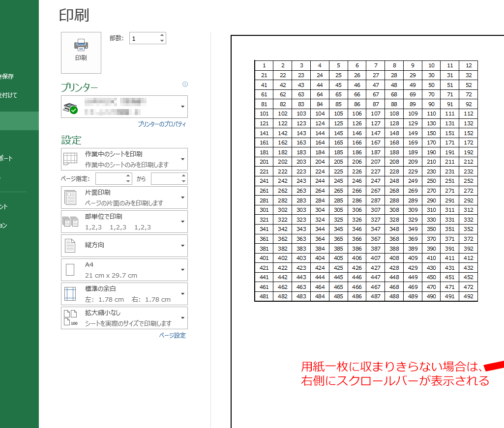Click cell 105 in the preview table
This screenshot has height=428, width=504.
[x=338, y=114]
